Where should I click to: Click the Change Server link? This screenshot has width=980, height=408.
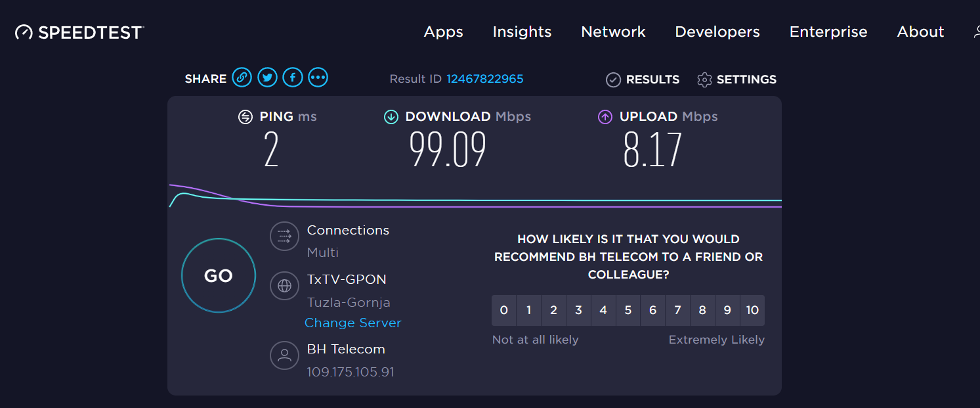(x=353, y=323)
